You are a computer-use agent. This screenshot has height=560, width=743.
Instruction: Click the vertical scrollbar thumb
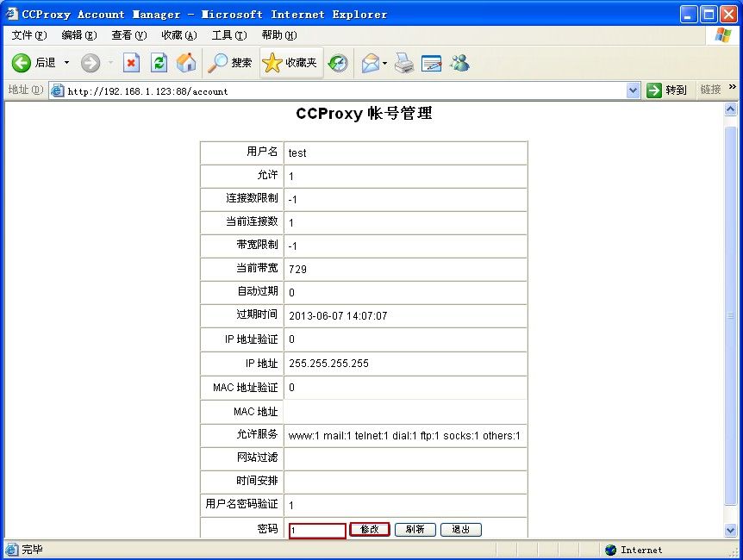tap(731, 315)
